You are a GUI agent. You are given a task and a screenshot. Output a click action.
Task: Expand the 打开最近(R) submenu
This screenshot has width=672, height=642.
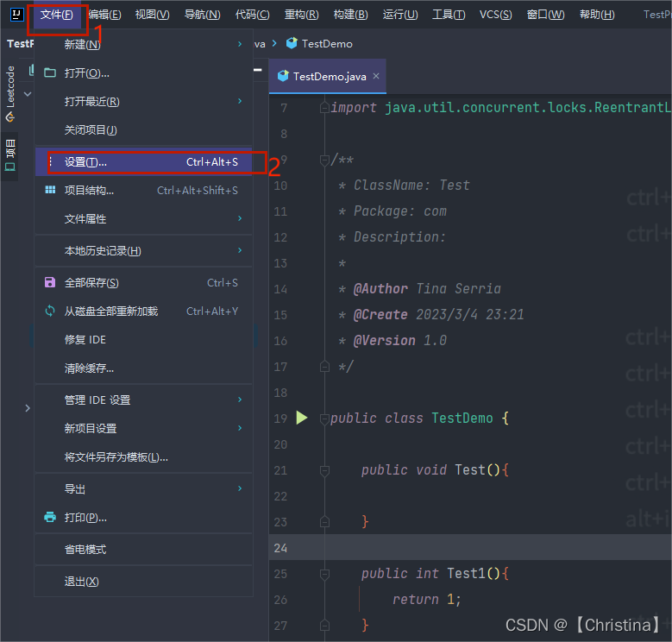click(240, 101)
